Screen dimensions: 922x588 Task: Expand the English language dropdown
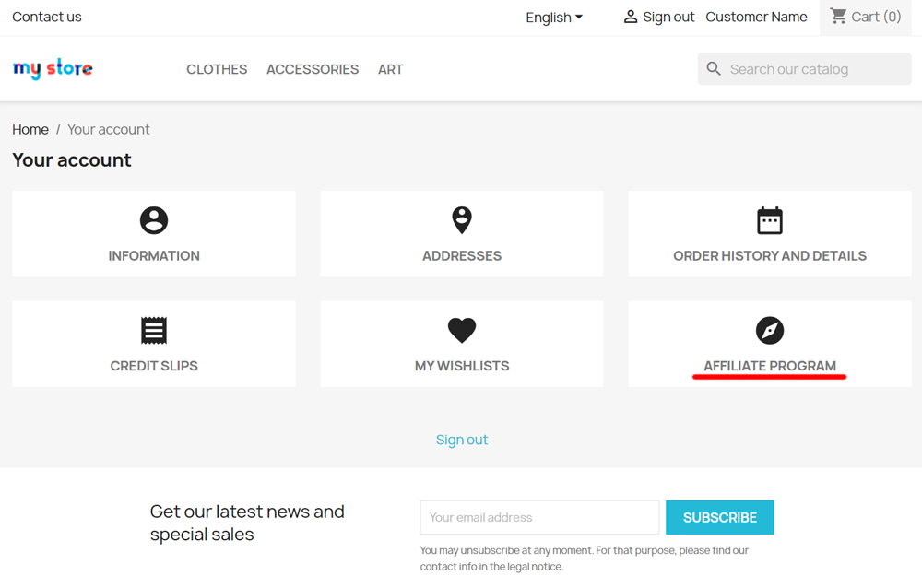tap(553, 17)
